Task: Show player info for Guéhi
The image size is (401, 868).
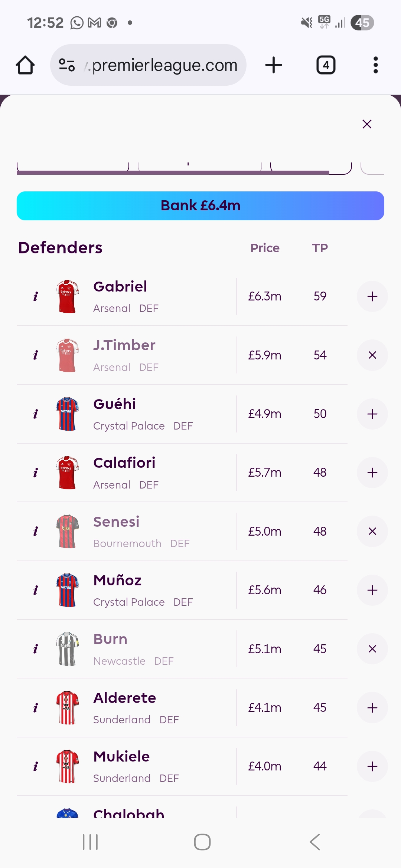Action: point(35,414)
